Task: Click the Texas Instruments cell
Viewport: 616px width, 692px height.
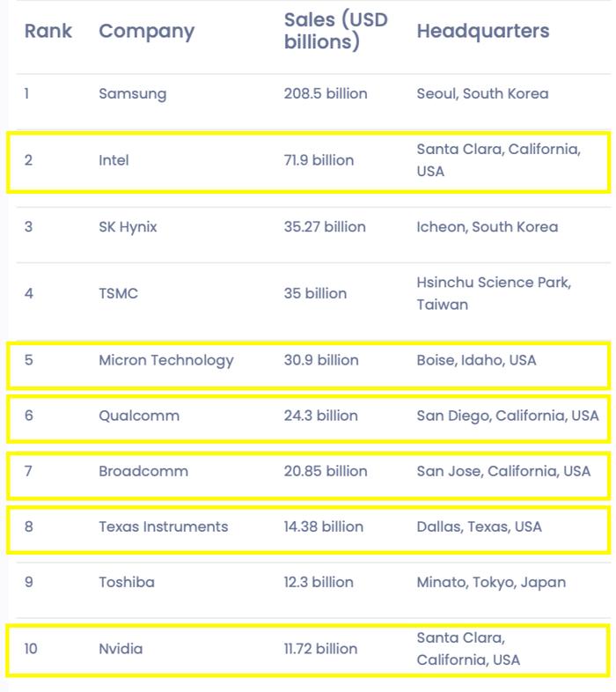Action: coord(164,526)
